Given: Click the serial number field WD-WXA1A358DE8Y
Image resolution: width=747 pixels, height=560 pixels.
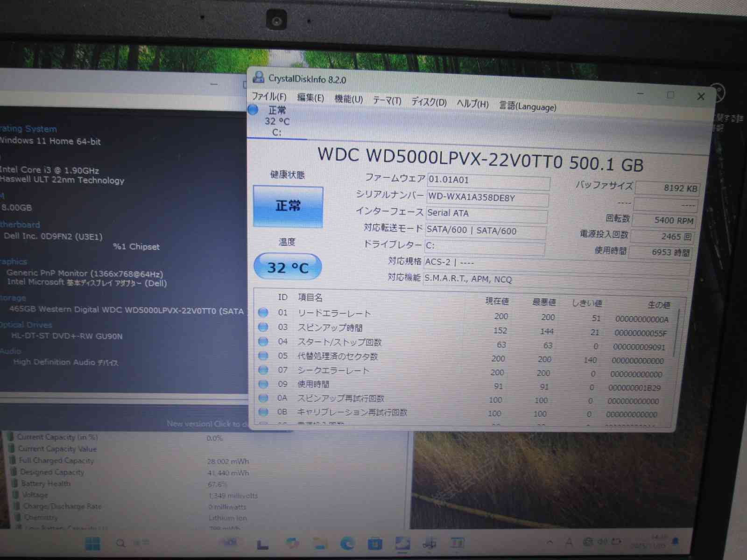Looking at the screenshot, I should tap(486, 198).
